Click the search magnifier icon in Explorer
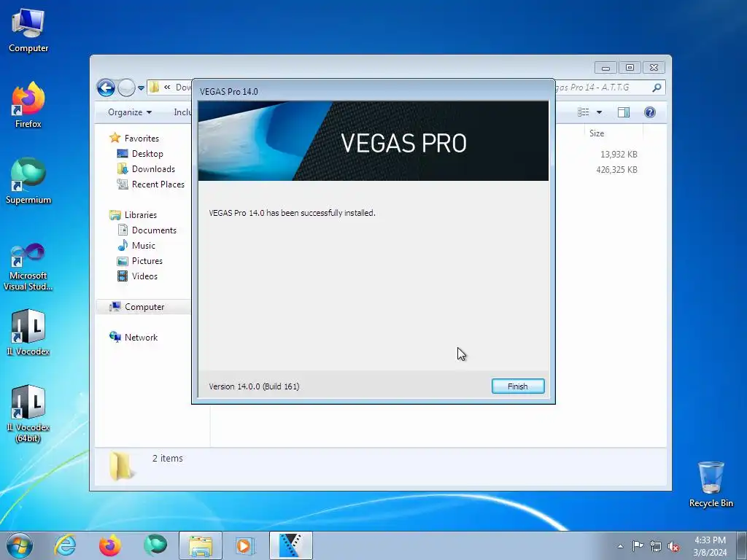This screenshot has width=747, height=560. coord(657,87)
